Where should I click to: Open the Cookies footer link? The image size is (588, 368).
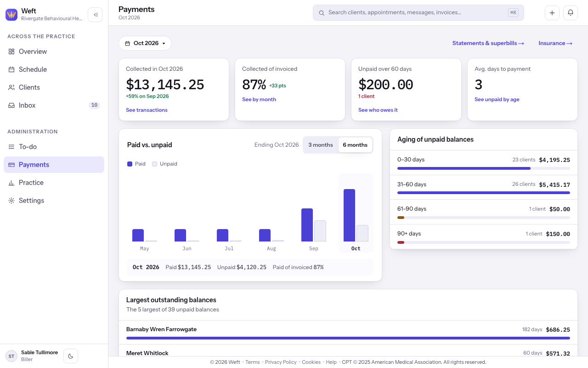311,362
